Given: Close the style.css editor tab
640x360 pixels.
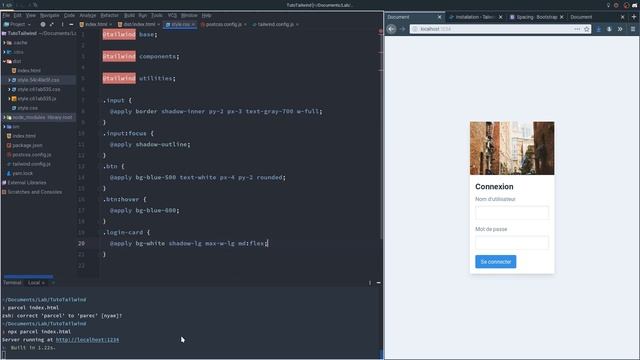Looking at the screenshot, I should [x=193, y=24].
